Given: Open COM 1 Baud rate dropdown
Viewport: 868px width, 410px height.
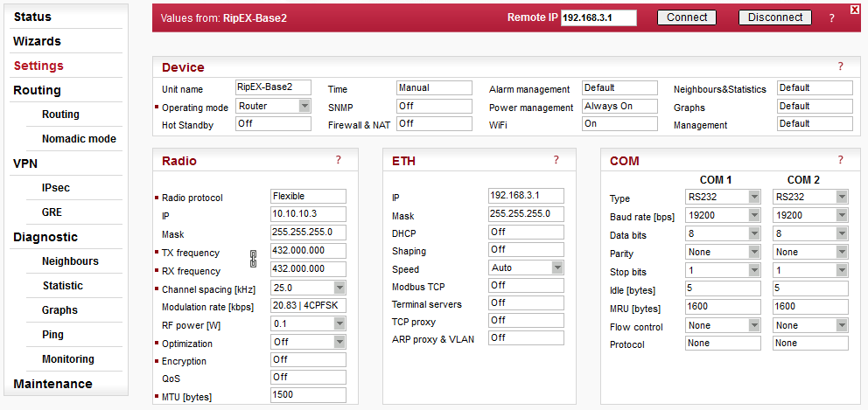Looking at the screenshot, I should pyautogui.click(x=754, y=215).
